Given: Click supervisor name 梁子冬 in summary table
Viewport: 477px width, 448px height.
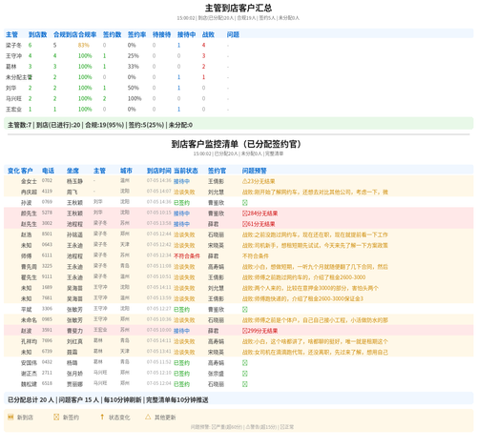Looking at the screenshot, I should point(13,45).
